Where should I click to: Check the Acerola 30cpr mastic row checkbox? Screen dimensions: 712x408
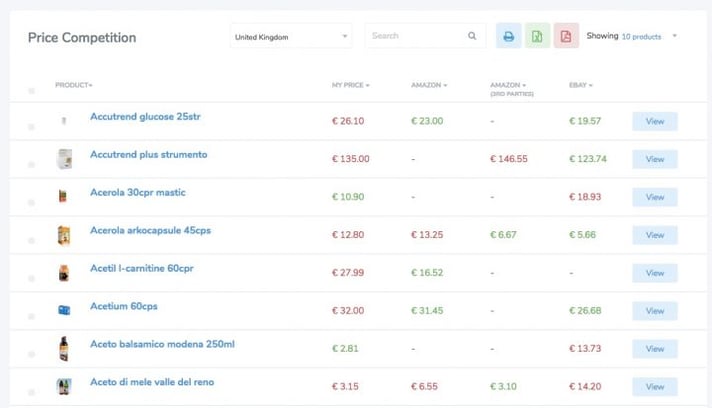coord(31,202)
